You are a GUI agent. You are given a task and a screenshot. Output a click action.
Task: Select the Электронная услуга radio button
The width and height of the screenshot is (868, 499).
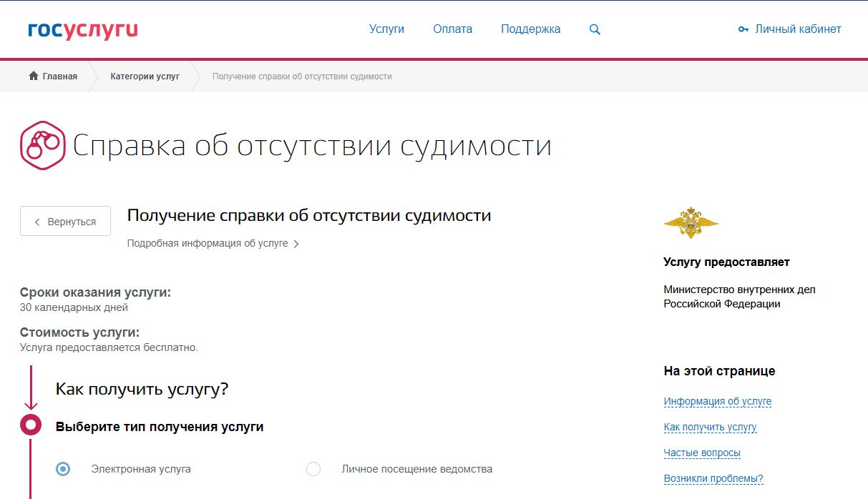coord(63,470)
